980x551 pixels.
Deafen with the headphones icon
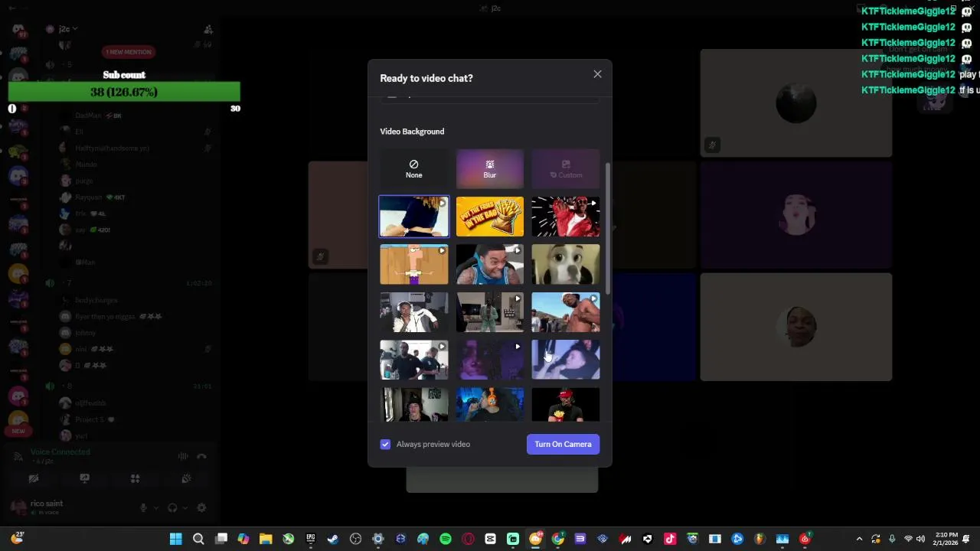point(172,507)
